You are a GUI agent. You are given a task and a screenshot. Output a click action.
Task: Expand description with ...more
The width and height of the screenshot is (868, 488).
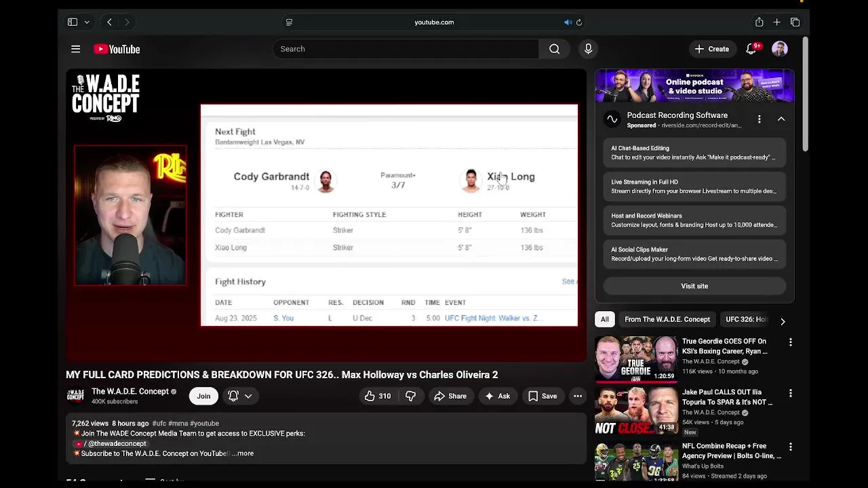coord(243,453)
